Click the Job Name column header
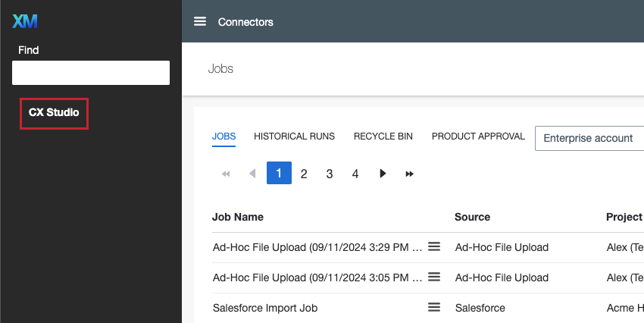Image resolution: width=644 pixels, height=323 pixels. tap(238, 217)
